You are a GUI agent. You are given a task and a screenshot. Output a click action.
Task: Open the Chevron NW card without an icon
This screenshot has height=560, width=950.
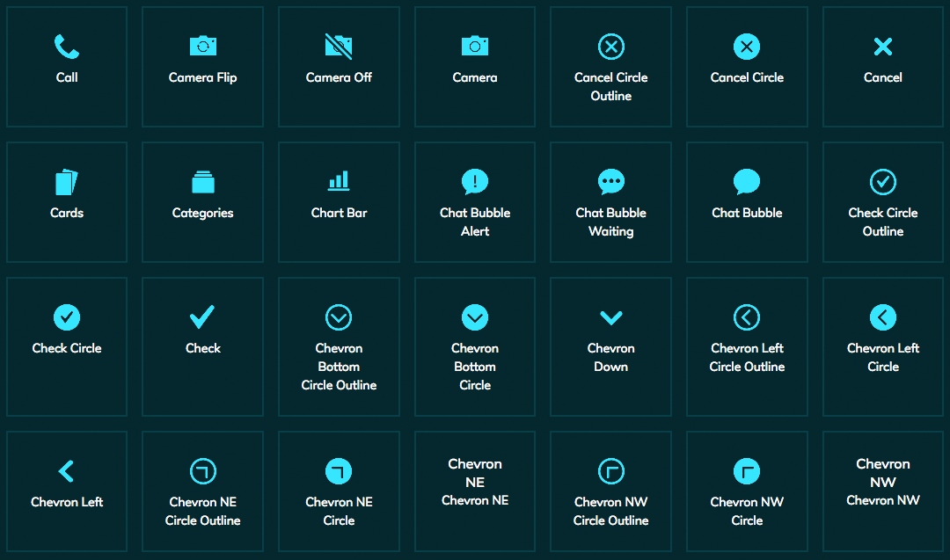click(883, 491)
